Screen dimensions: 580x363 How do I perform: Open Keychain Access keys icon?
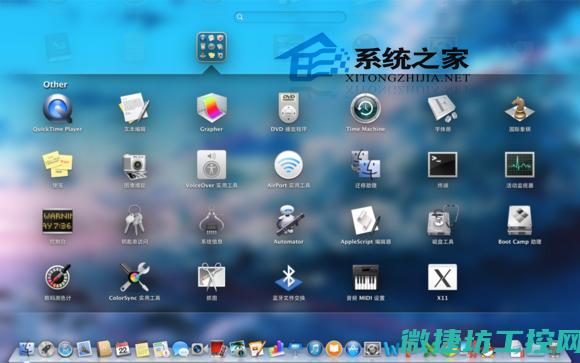coord(134,221)
